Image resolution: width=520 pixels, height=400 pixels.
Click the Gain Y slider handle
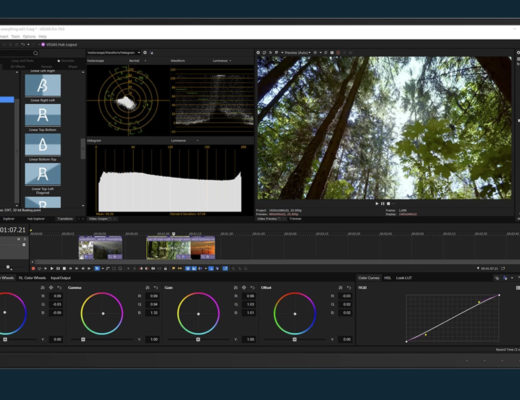click(198, 339)
